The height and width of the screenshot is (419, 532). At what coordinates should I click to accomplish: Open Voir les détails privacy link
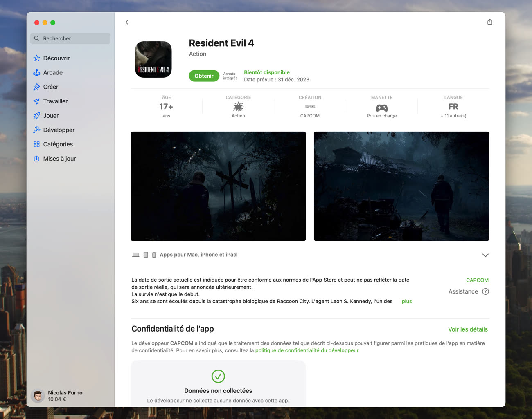pyautogui.click(x=468, y=329)
